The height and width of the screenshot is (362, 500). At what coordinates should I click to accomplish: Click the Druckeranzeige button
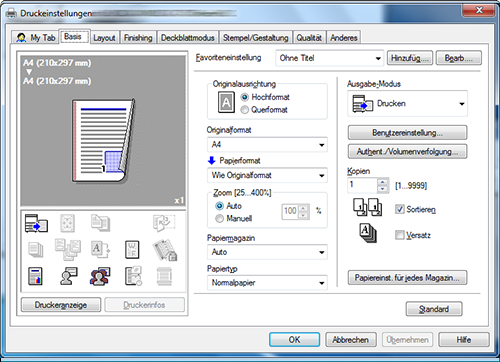pos(61,305)
